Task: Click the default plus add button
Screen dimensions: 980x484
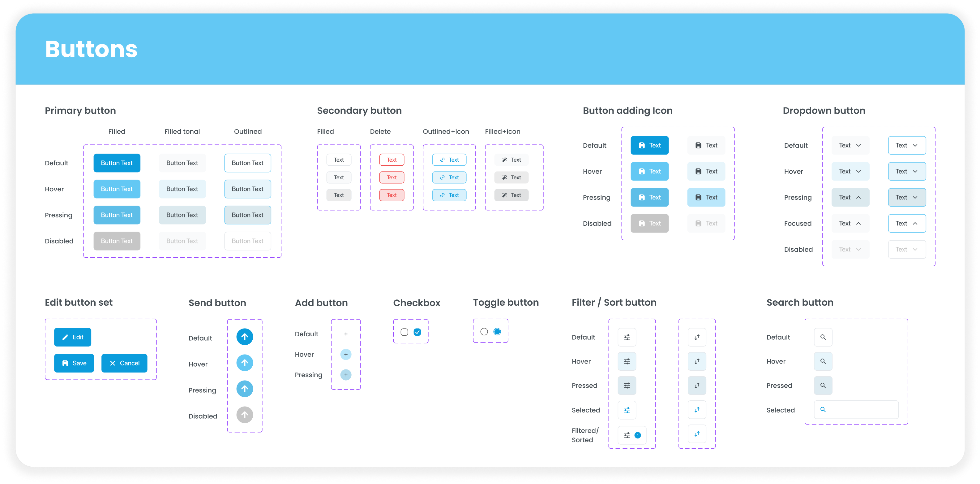Action: coord(345,334)
